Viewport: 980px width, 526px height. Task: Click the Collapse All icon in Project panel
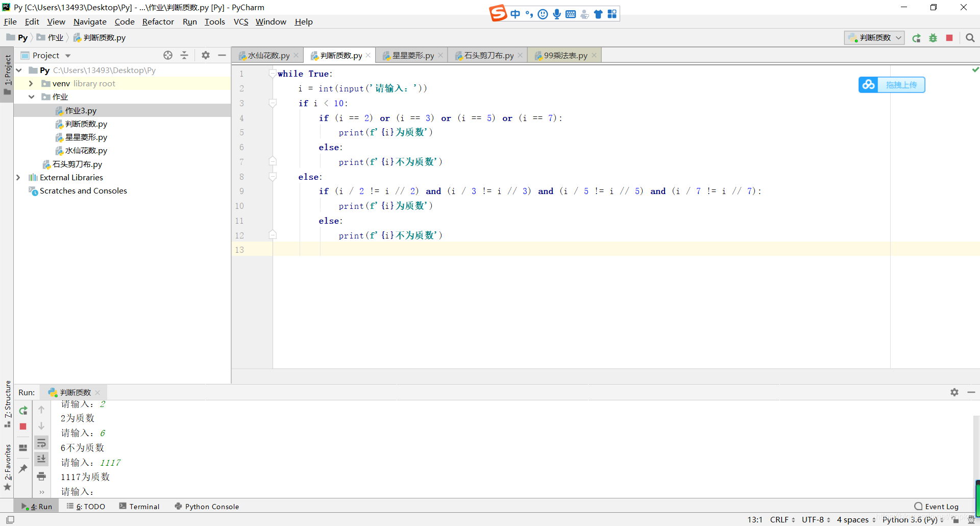coord(184,55)
